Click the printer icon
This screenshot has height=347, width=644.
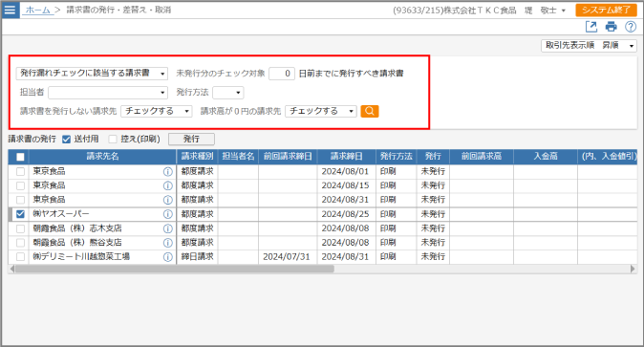pyautogui.click(x=611, y=27)
